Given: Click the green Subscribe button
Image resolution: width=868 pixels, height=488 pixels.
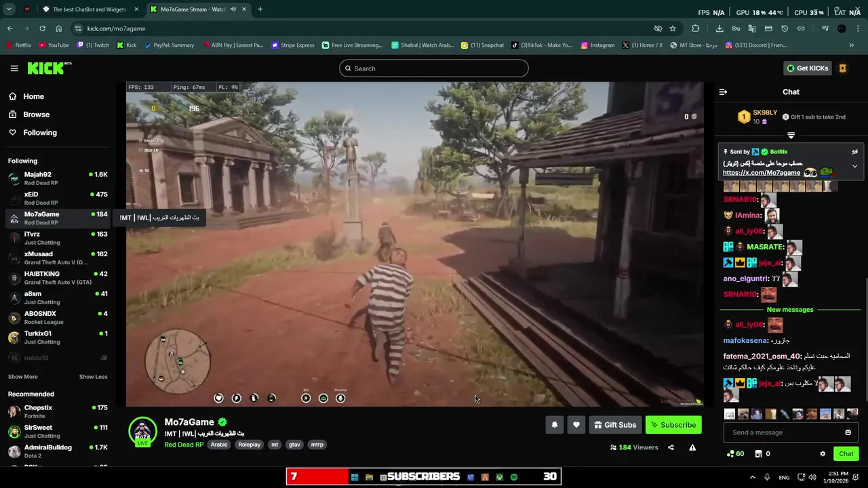Looking at the screenshot, I should coord(673,425).
